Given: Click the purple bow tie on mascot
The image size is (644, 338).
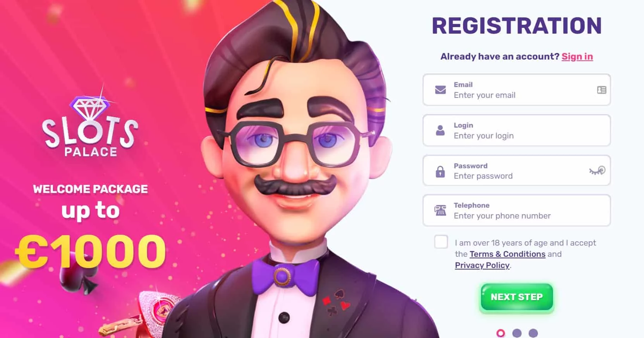Looking at the screenshot, I should tap(282, 277).
